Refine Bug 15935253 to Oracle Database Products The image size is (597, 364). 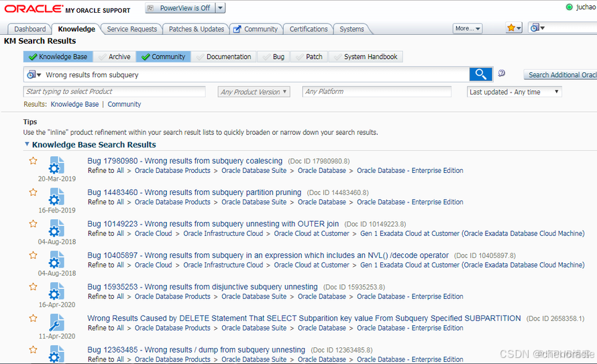pyautogui.click(x=172, y=296)
